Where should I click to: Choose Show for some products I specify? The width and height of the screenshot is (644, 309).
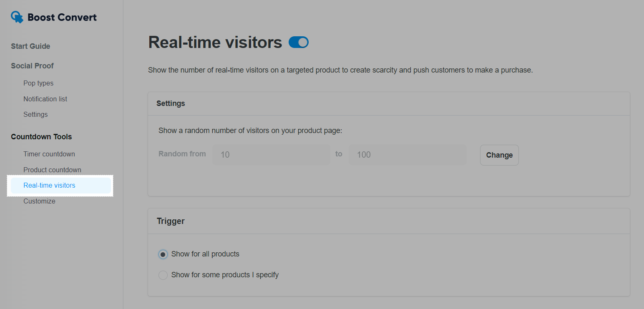tap(163, 275)
